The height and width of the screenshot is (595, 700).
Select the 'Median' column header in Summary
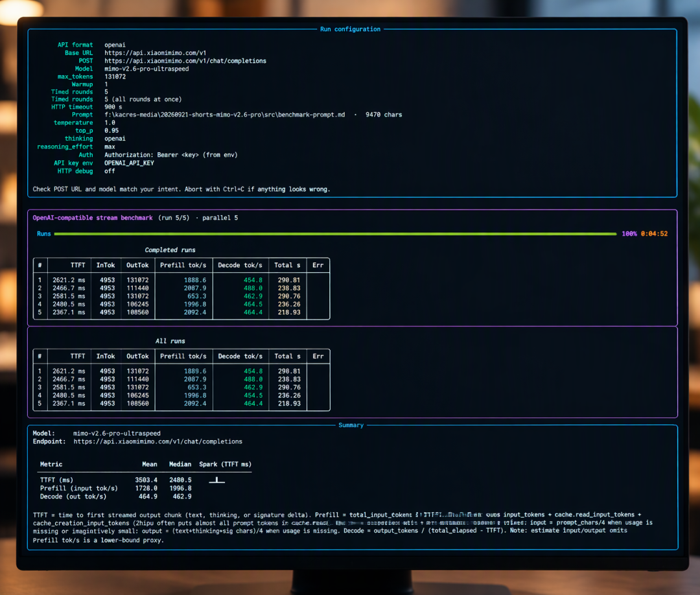(180, 465)
